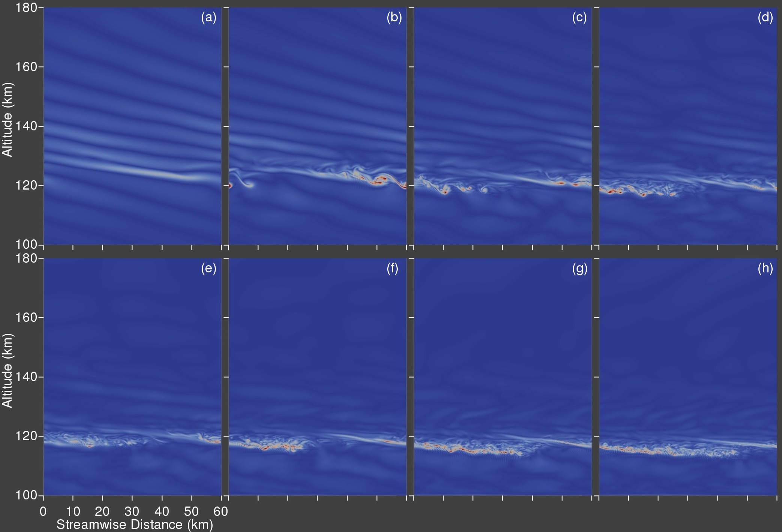This screenshot has width=782, height=532.
Task: Select the Streamwise Distance (km) axis title
Action: pos(135,525)
